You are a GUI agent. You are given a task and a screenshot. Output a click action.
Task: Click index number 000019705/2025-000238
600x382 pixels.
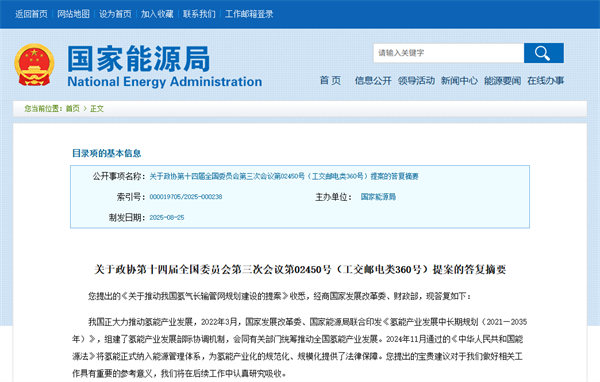point(186,197)
